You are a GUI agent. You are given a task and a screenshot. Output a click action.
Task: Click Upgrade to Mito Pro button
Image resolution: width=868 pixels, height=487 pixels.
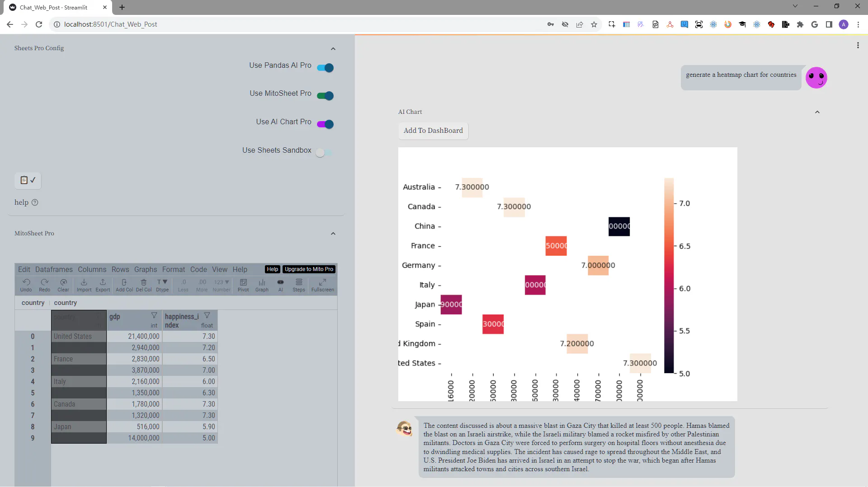[309, 269]
